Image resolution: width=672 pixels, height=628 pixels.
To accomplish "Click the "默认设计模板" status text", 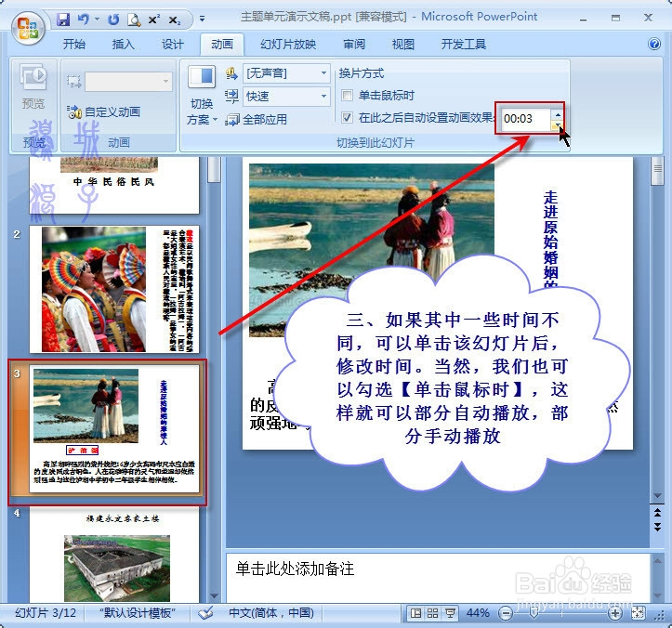I will pos(138,613).
